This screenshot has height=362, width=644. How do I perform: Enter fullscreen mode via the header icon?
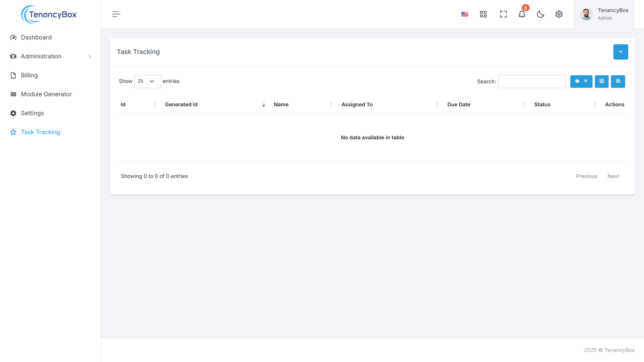(503, 14)
